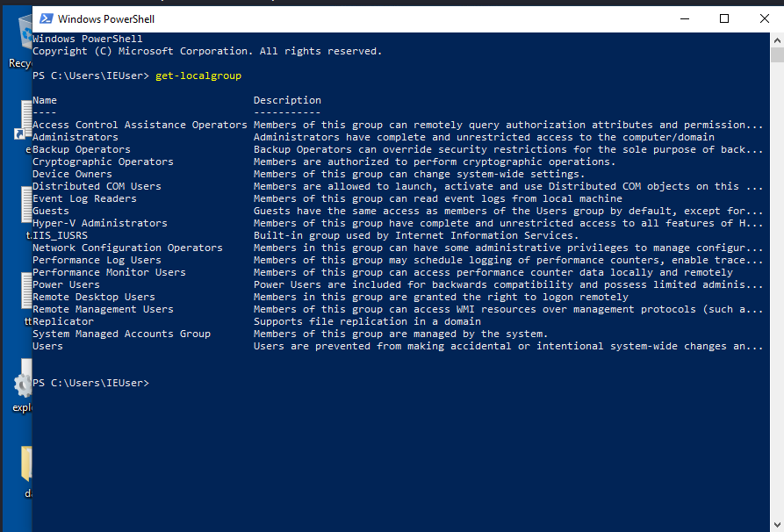Click the 'Remote Desktop Users' group name
Viewport: 784px width, 532px height.
94,297
